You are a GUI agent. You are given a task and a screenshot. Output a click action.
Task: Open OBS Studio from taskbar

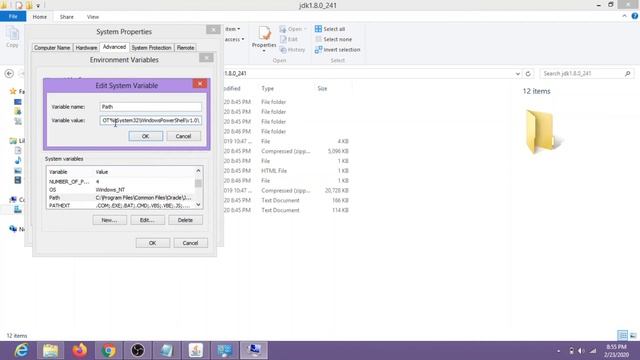coord(138,351)
